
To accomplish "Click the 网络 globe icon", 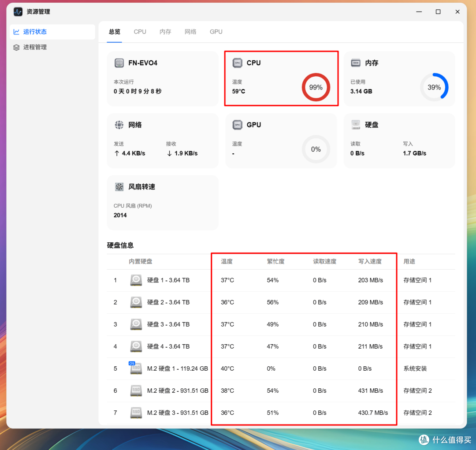I will pyautogui.click(x=119, y=125).
